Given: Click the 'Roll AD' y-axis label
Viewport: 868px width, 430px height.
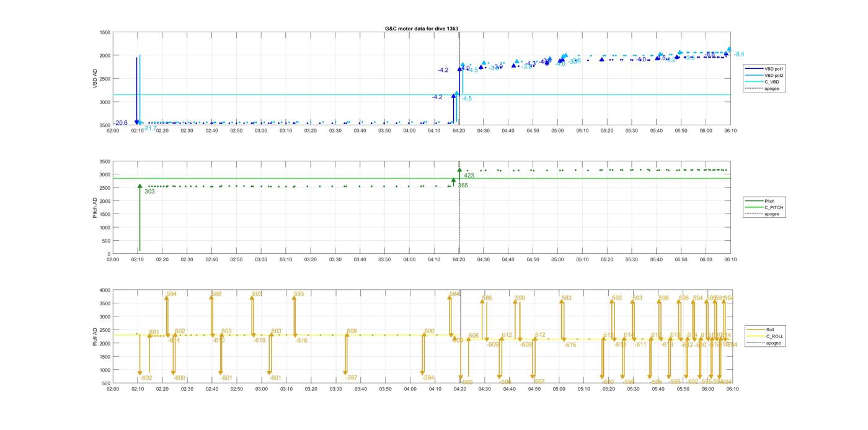Looking at the screenshot, I should coord(95,336).
